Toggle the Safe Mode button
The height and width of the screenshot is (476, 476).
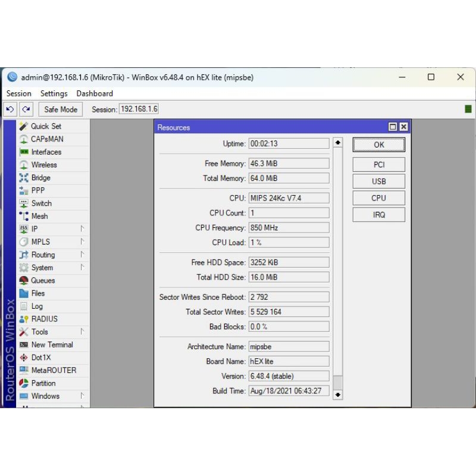(60, 109)
